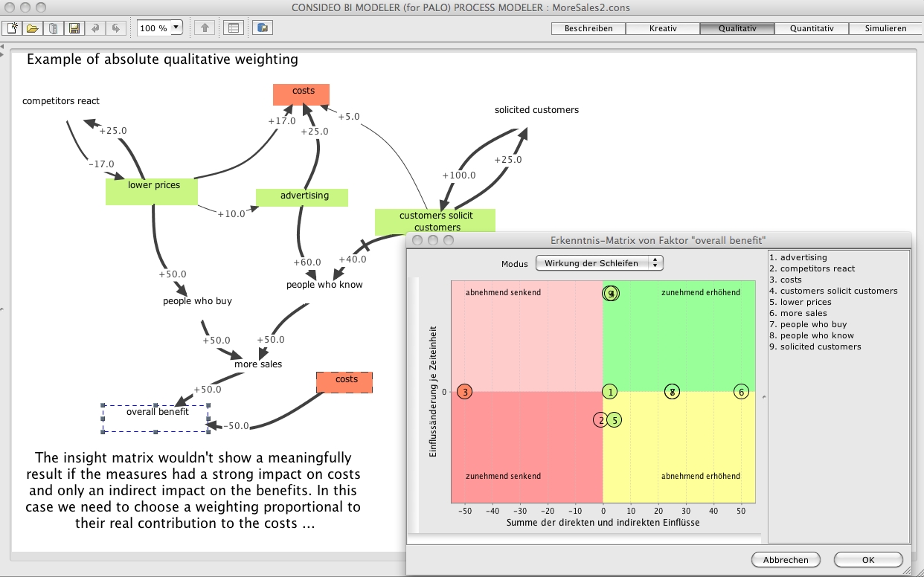The height and width of the screenshot is (577, 924).
Task: Click the up arrow toolbar icon
Action: 205,28
